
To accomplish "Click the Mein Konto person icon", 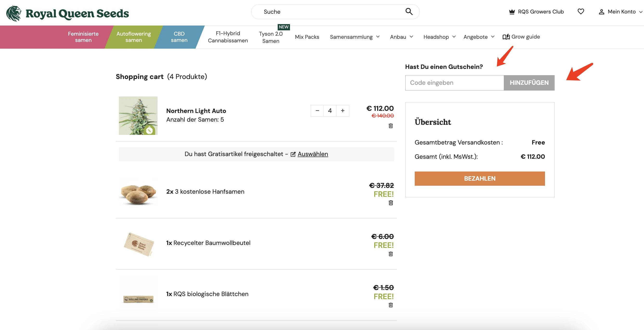I will click(601, 12).
